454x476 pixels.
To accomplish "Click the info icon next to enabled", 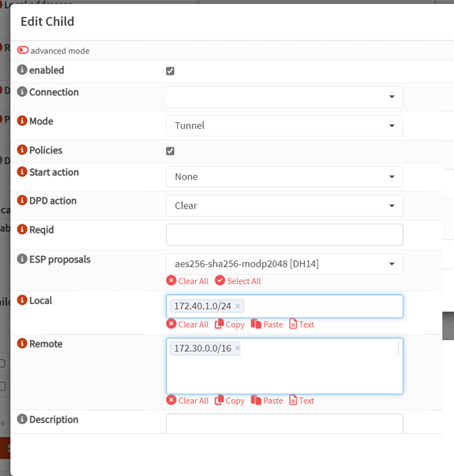I will (22, 70).
